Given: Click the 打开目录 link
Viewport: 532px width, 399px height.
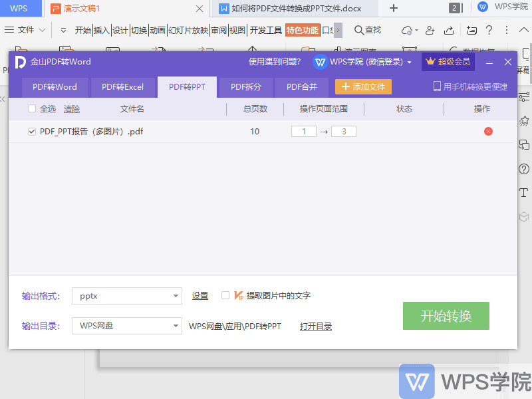Looking at the screenshot, I should [315, 327].
